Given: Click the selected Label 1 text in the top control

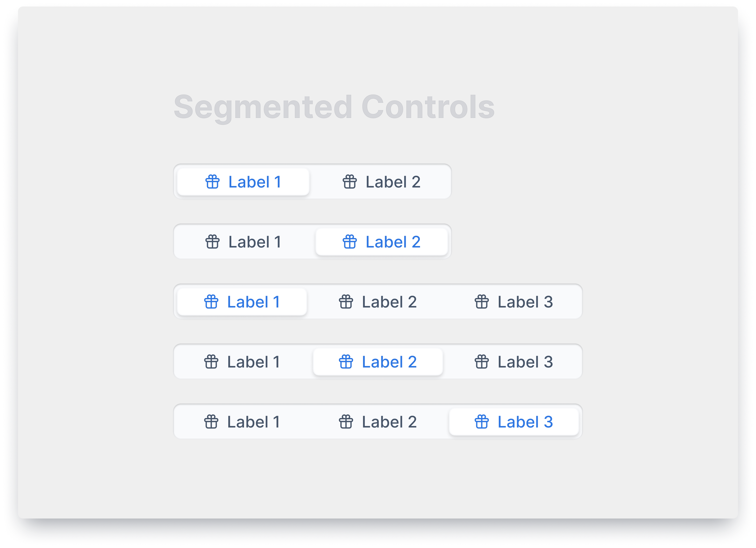Looking at the screenshot, I should tap(255, 182).
